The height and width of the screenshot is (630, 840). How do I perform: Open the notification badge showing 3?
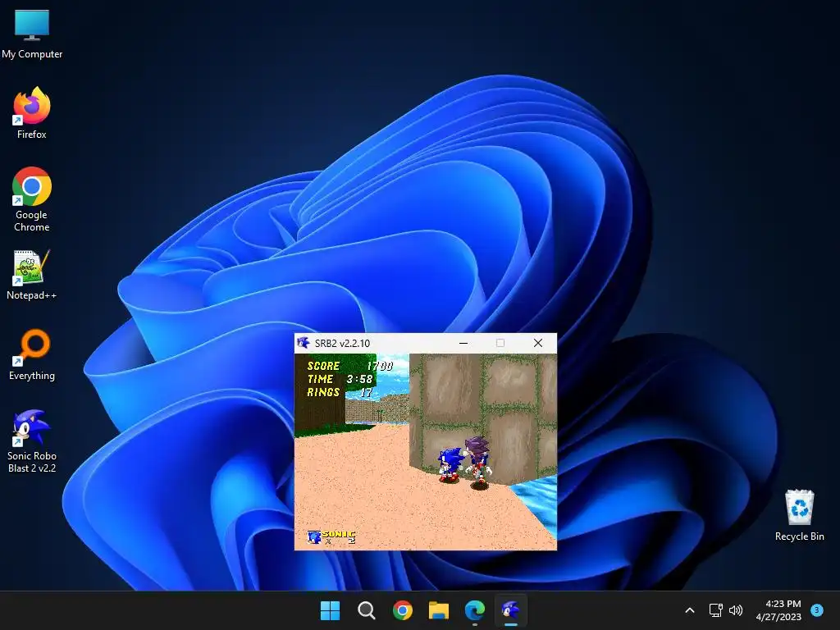(817, 609)
